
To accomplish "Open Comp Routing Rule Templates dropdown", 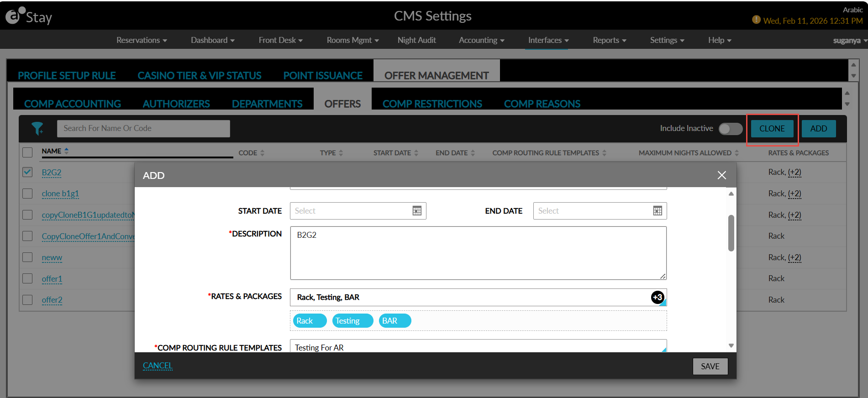I will (478, 346).
